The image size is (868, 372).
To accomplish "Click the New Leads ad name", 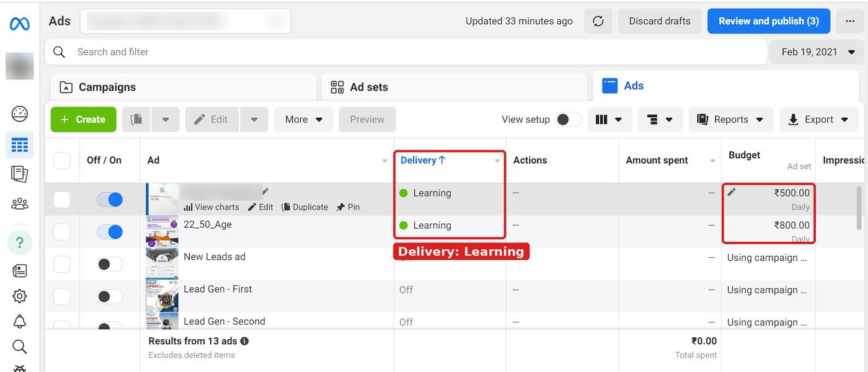I will 215,257.
